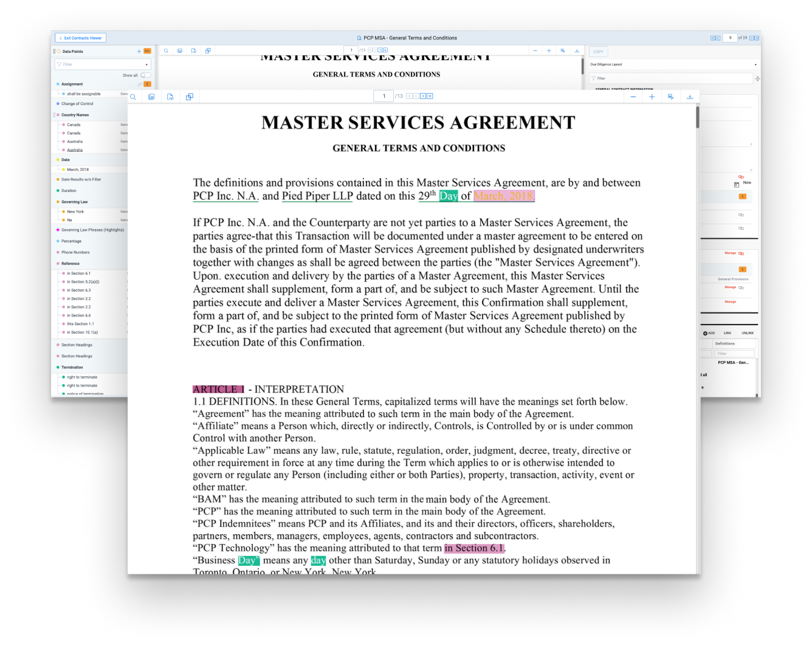Click the rotate page icon near zoom controls
Screen dimensions: 812x646
click(672, 97)
